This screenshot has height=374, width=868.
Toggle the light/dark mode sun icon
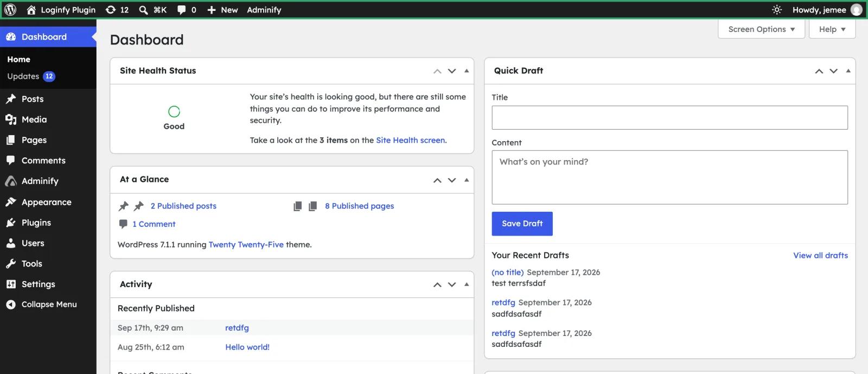[777, 10]
